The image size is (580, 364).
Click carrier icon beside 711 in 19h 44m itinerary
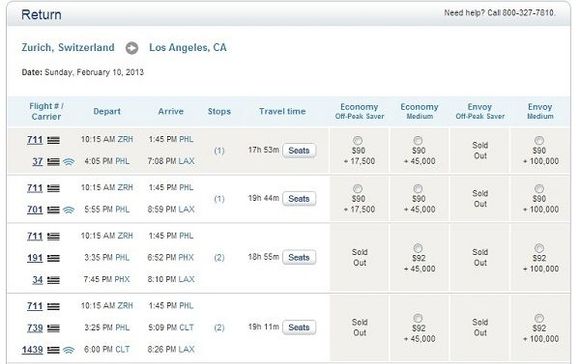click(54, 188)
